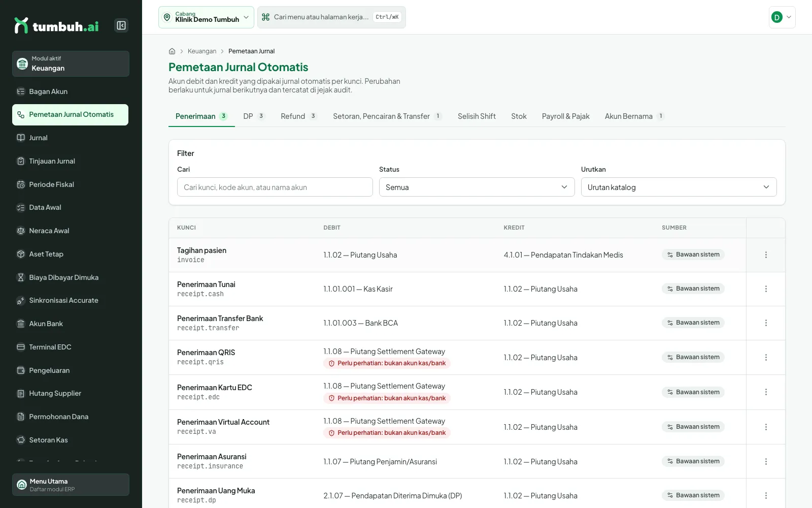Open the Payroll & Pajak tab
The height and width of the screenshot is (508, 812).
565,116
